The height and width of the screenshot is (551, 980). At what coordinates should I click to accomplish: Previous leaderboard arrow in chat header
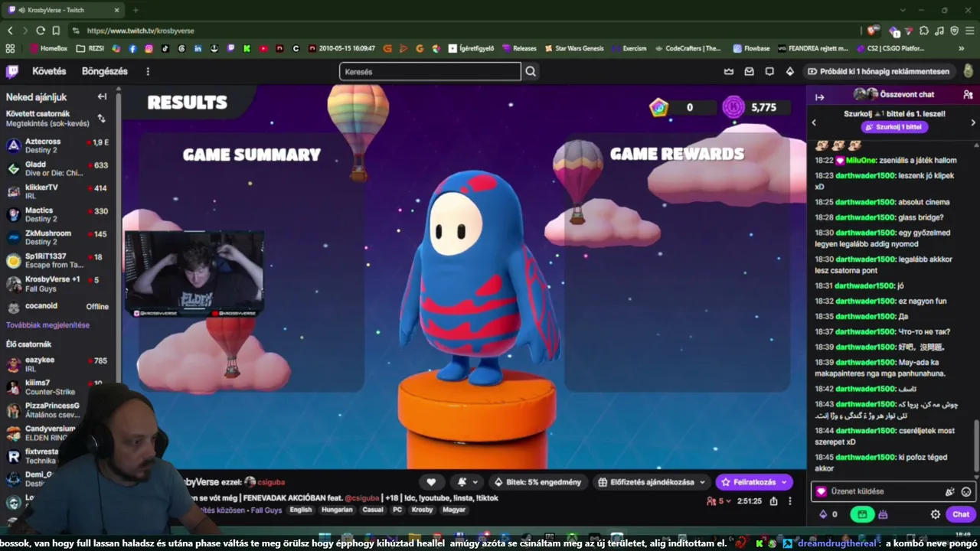(x=814, y=122)
